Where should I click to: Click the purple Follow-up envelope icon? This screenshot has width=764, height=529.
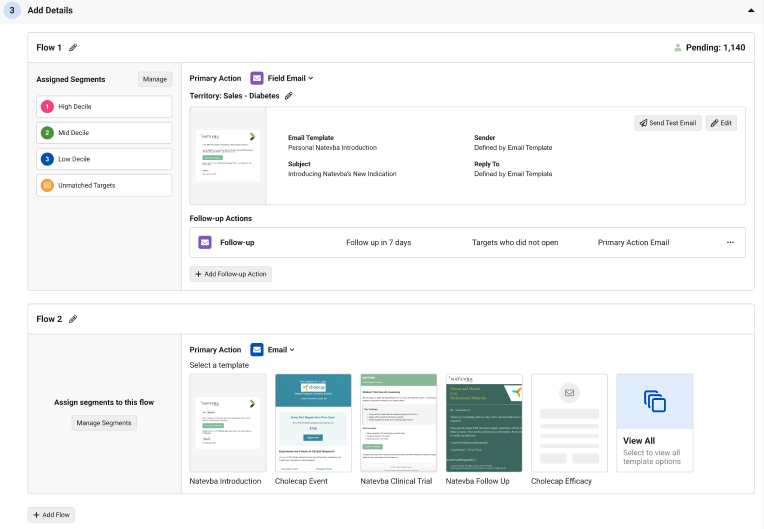tap(205, 242)
